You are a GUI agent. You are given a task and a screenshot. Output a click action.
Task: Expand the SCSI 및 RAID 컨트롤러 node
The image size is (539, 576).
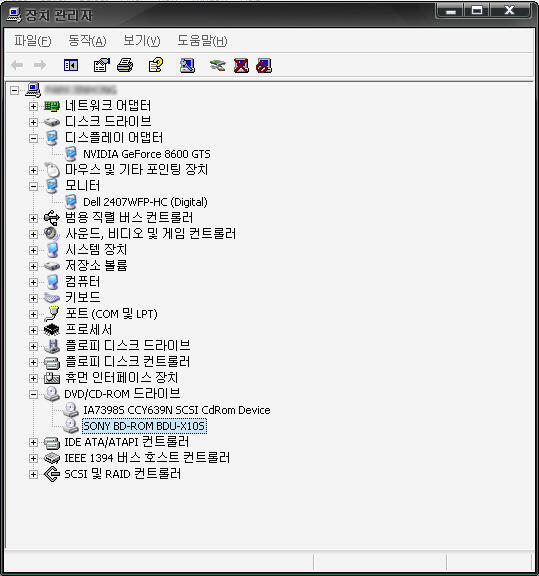(x=33, y=474)
